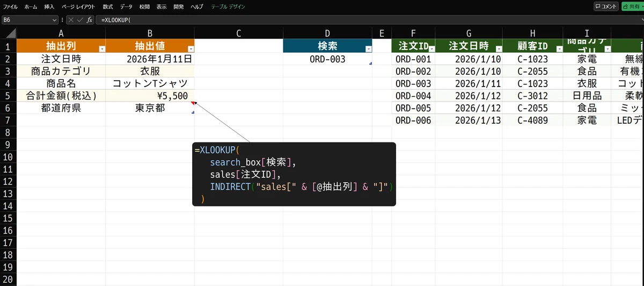Viewport: 644px width, 286px height.
Task: Select column B header
Action: pyautogui.click(x=150, y=33)
